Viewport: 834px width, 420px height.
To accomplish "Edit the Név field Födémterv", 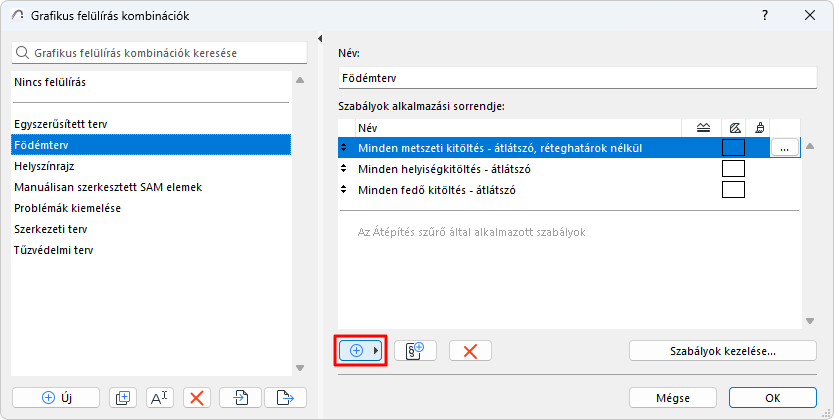I will [x=577, y=78].
